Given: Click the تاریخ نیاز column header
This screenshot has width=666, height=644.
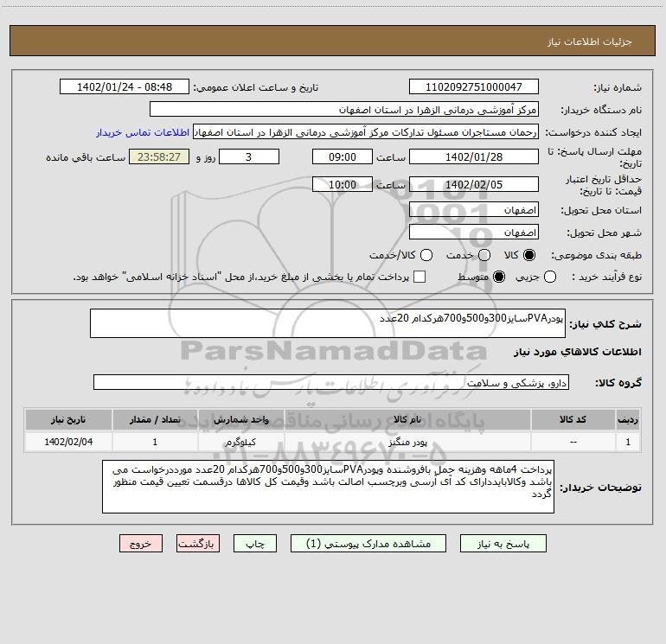Looking at the screenshot, I should 68,419.
